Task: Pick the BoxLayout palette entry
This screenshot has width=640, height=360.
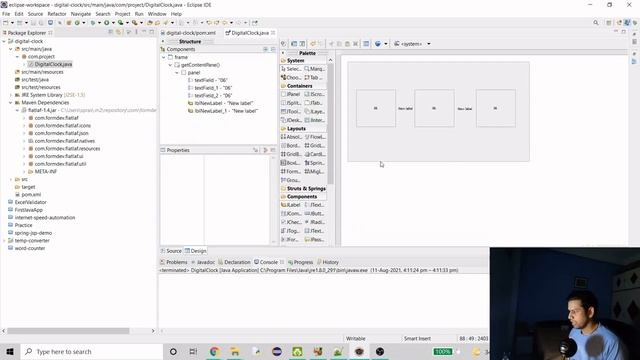Action: point(291,163)
